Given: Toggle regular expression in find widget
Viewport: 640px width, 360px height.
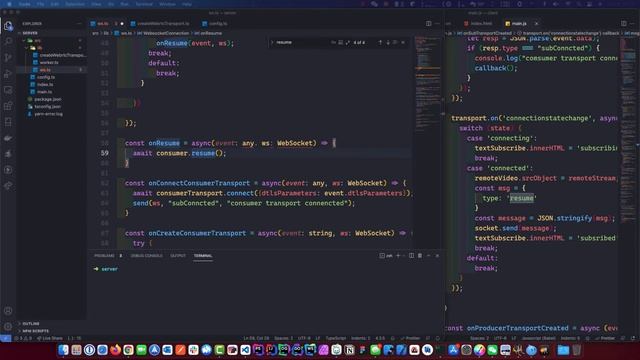Looking at the screenshot, I should (x=348, y=42).
